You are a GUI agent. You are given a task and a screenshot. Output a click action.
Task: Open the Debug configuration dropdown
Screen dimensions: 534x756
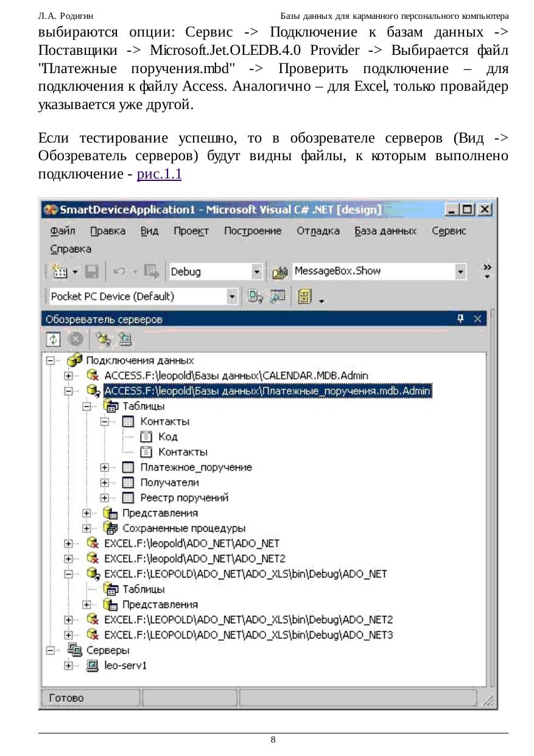[x=257, y=272]
